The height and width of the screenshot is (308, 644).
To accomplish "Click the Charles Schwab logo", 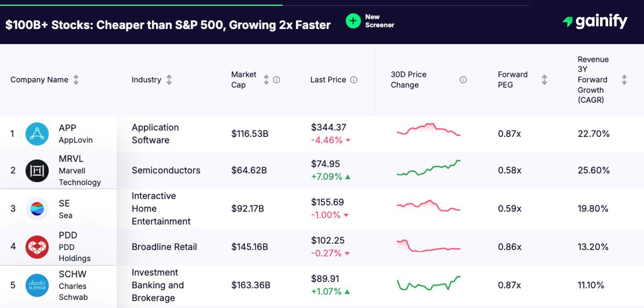I will click(x=37, y=285).
